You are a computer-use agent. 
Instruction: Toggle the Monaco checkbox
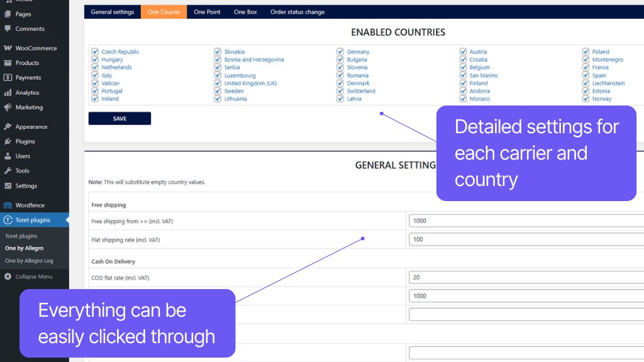(463, 99)
